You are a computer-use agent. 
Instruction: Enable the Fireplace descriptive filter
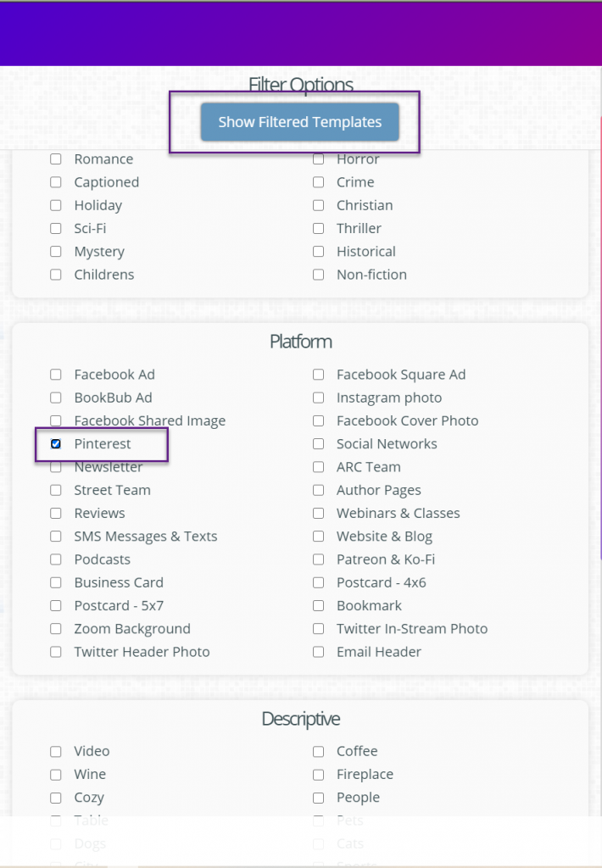(x=318, y=774)
